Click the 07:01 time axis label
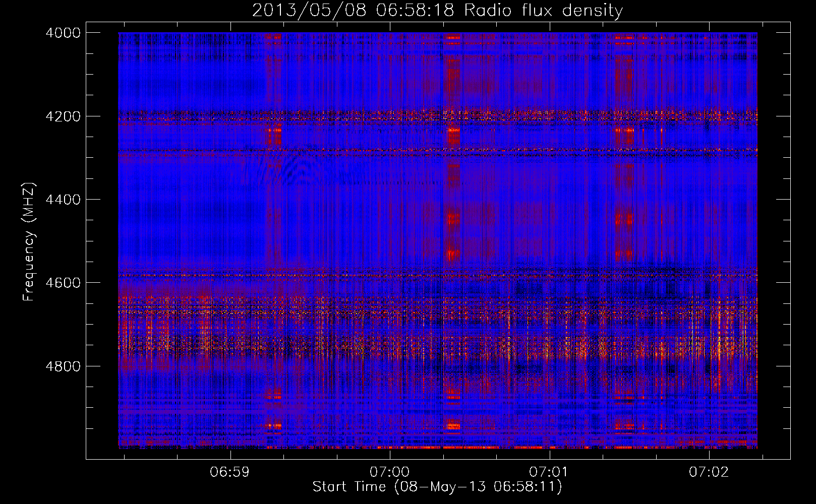 pyautogui.click(x=549, y=472)
